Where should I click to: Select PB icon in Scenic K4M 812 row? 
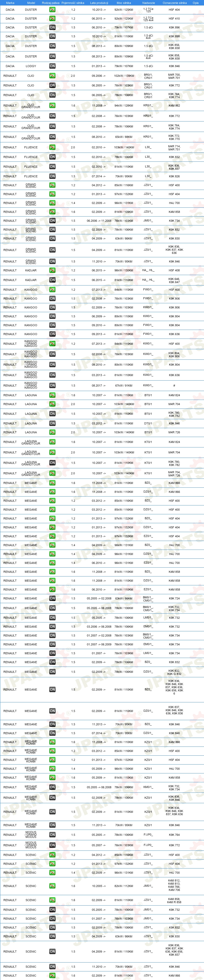pyautogui.click(x=52, y=886)
